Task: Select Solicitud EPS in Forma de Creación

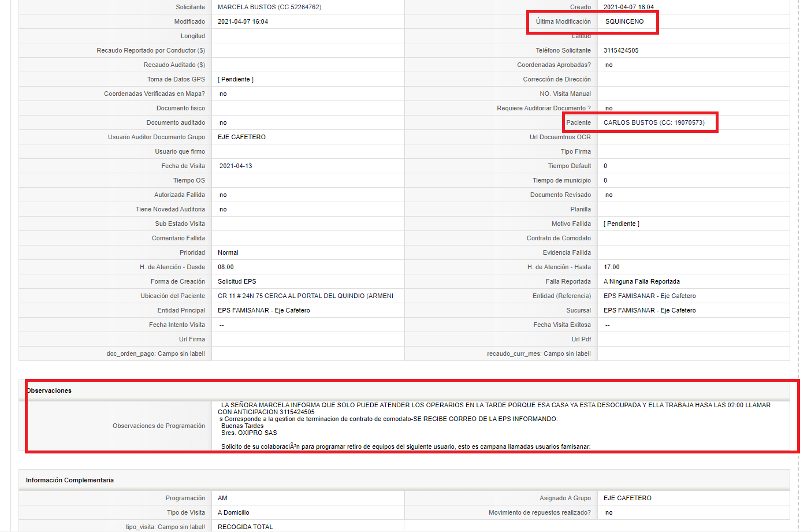Action: pyautogui.click(x=237, y=281)
